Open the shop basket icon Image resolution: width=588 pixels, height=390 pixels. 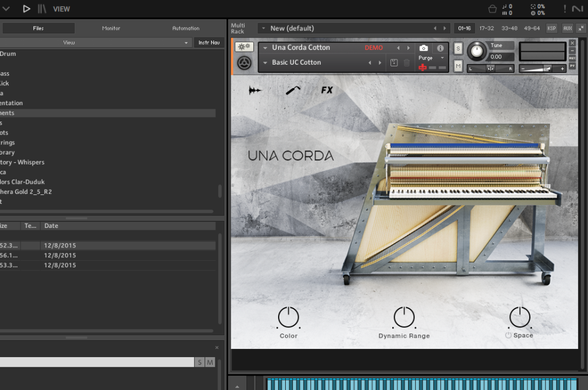pyautogui.click(x=492, y=9)
